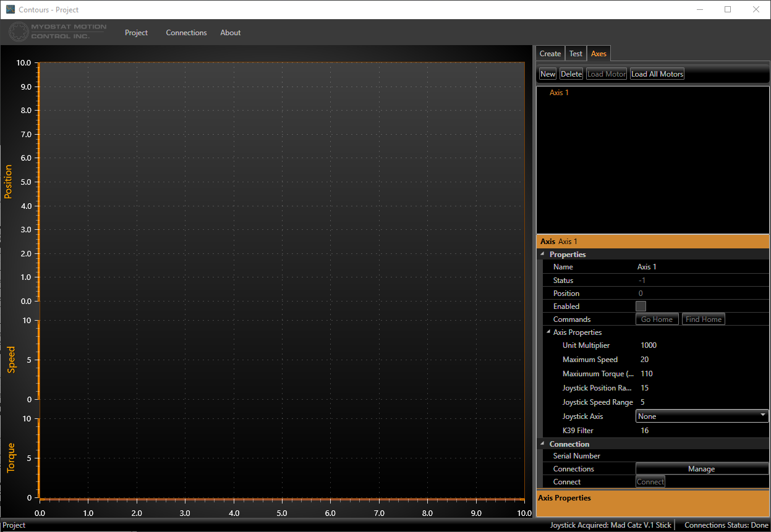Click the Unit Multiplier value field
The height and width of the screenshot is (532, 771).
pos(702,345)
